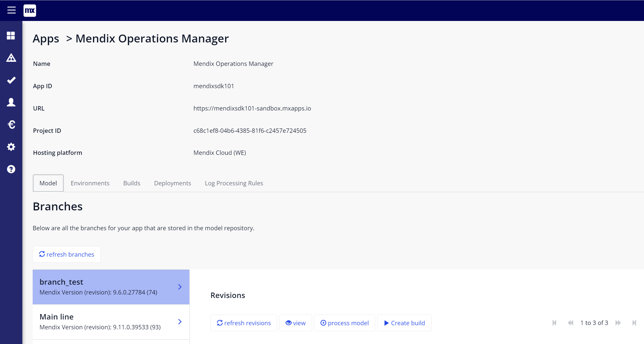Image resolution: width=644 pixels, height=344 pixels.
Task: Click the URL value mendixsdk101-sandbox.mxapps.io
Action: tap(252, 108)
